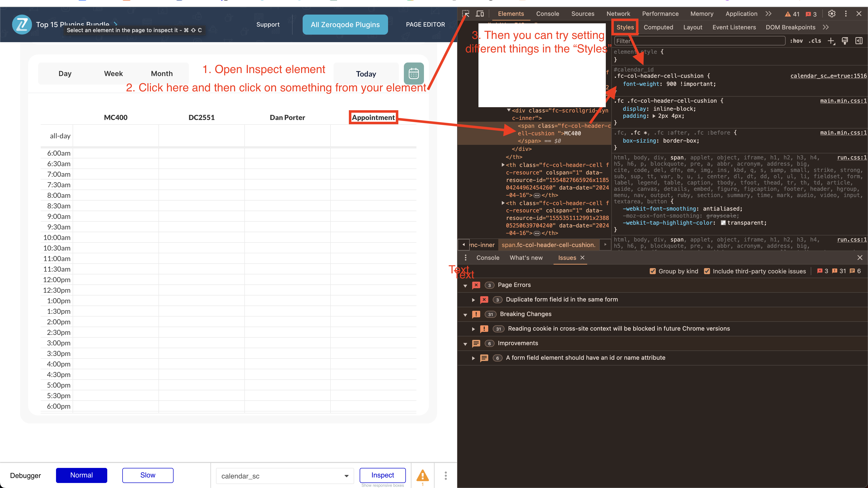Click the debugger Inspect button

pyautogui.click(x=383, y=475)
